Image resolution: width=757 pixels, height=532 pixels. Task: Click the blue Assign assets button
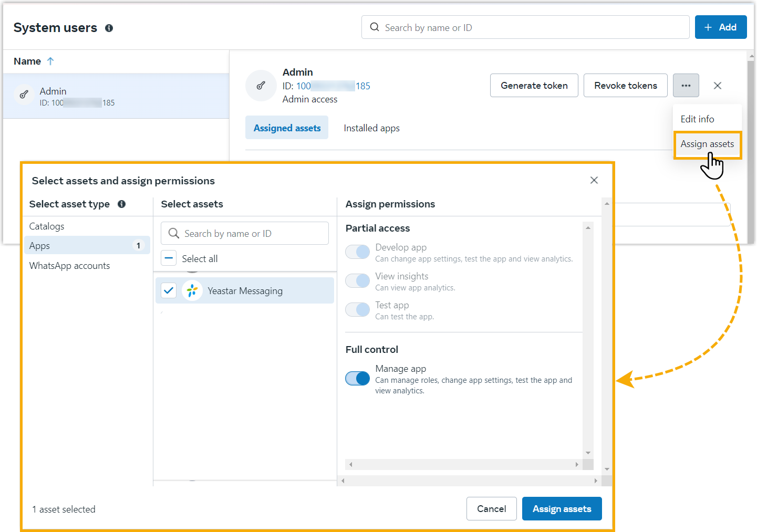(x=562, y=509)
